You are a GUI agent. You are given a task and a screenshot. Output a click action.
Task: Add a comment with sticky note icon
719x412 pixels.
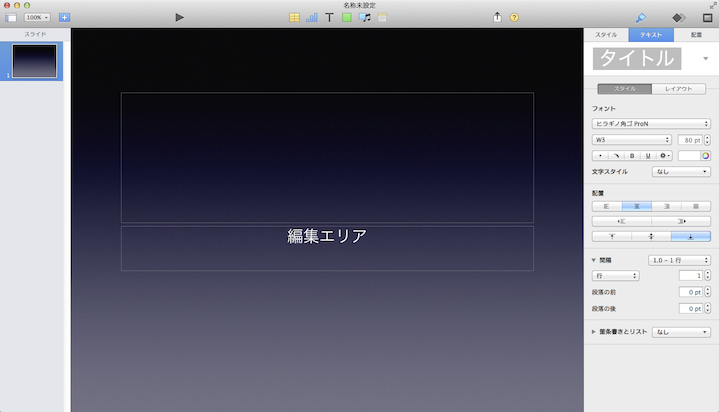[x=382, y=17]
